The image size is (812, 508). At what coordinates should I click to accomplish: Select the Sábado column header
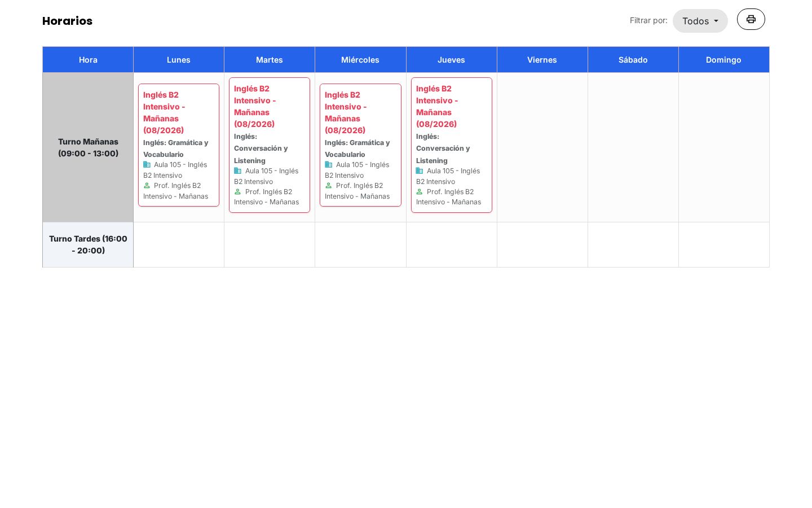633,60
